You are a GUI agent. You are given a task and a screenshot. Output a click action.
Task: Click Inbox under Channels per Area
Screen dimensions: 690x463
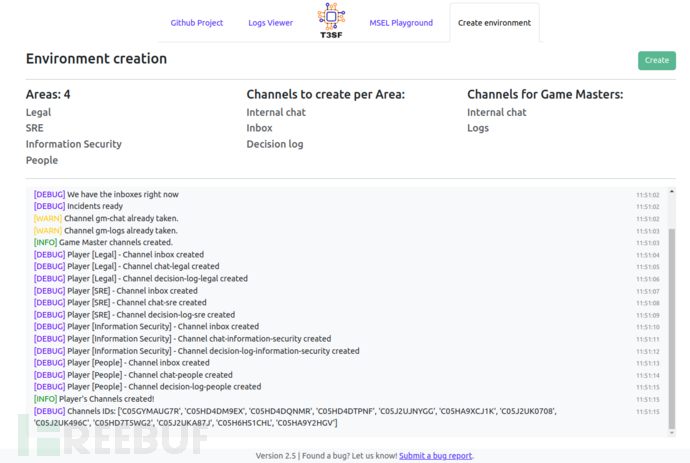point(260,129)
